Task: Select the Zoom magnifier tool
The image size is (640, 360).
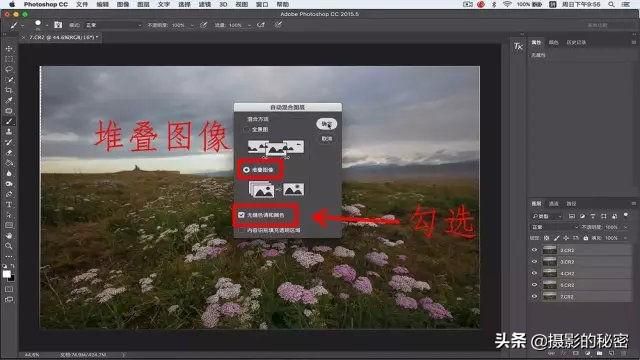Action: (x=9, y=246)
